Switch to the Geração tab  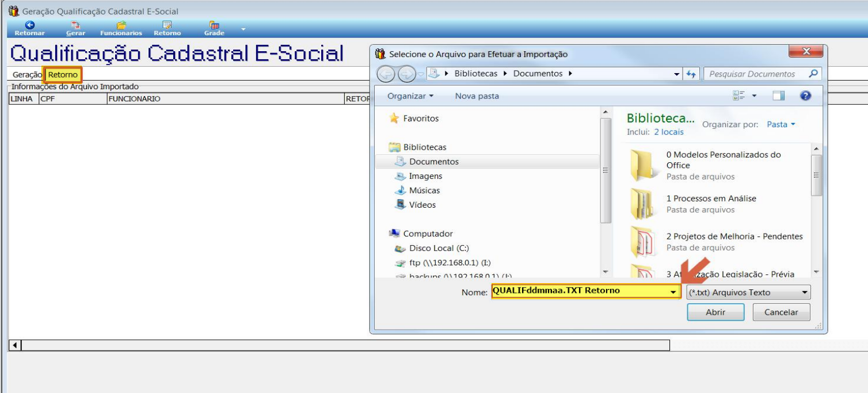(x=27, y=75)
